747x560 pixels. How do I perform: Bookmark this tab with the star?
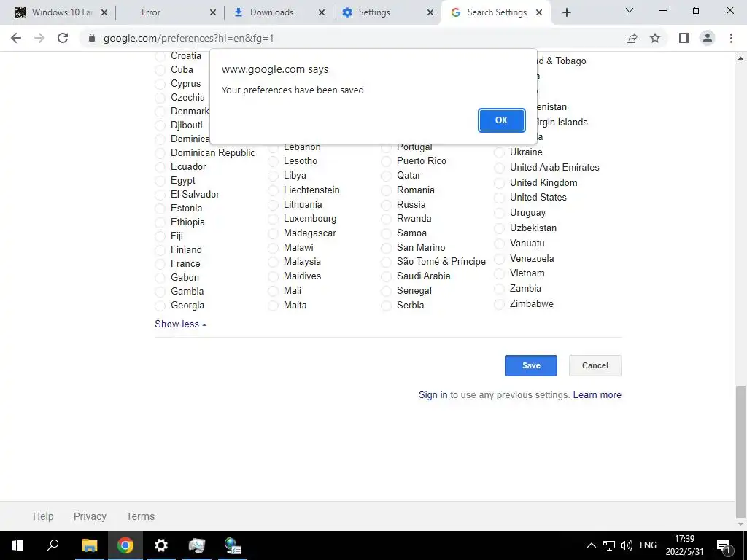pyautogui.click(x=655, y=38)
